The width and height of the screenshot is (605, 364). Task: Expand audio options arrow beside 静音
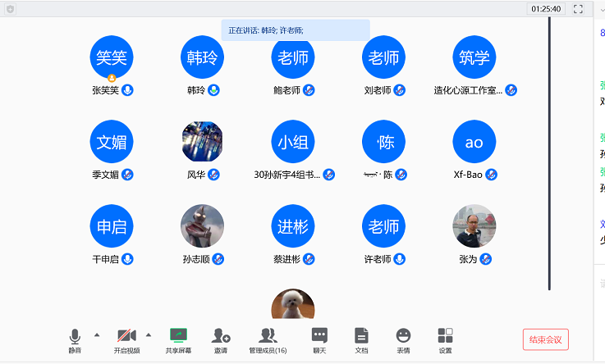[x=97, y=334]
